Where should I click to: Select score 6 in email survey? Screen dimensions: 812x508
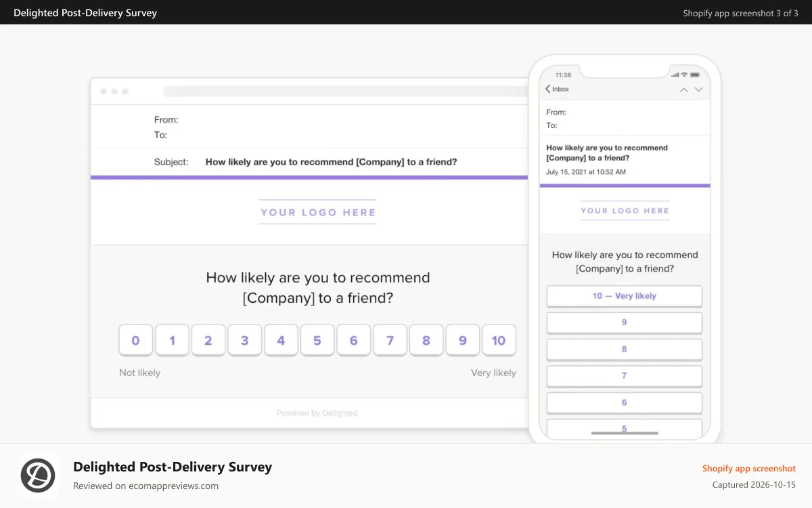pos(353,341)
